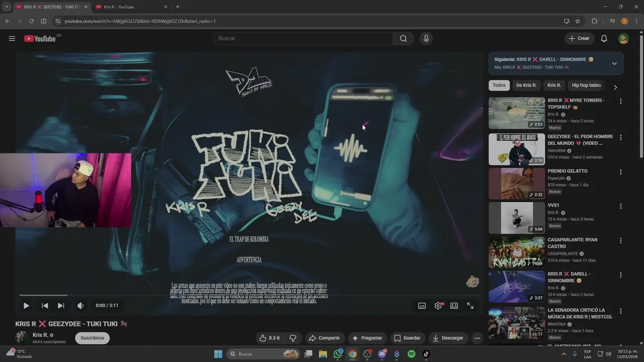Open the tab search dropdown arrow

tap(7, 7)
